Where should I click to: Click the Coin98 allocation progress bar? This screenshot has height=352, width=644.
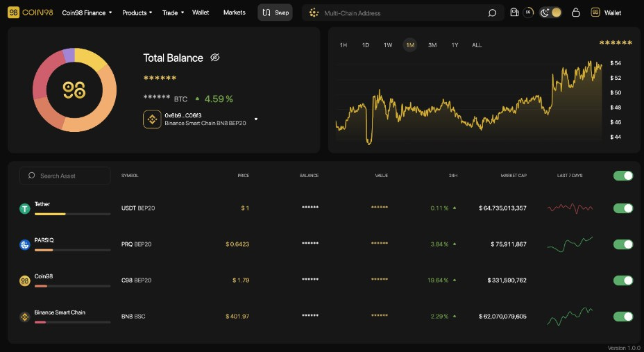tap(72, 286)
